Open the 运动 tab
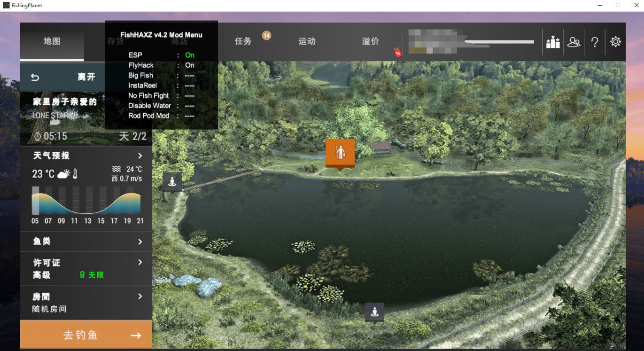This screenshot has height=351, width=644. click(307, 41)
